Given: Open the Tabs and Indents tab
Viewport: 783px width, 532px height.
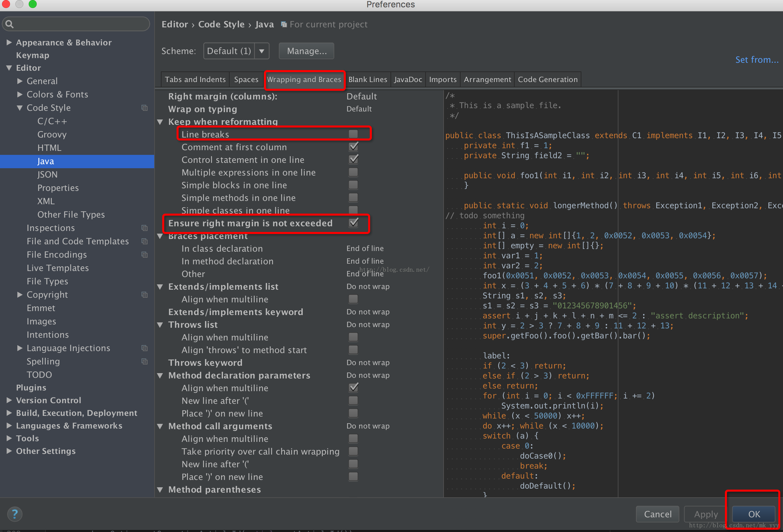Looking at the screenshot, I should 195,80.
